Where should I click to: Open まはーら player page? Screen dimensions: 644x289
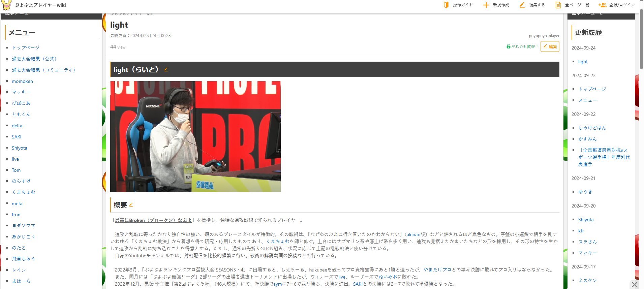point(21,281)
